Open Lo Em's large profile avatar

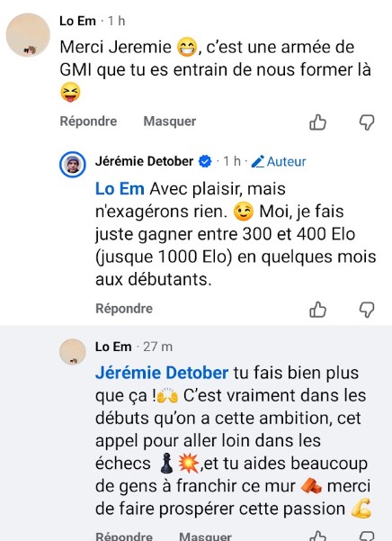tap(28, 35)
